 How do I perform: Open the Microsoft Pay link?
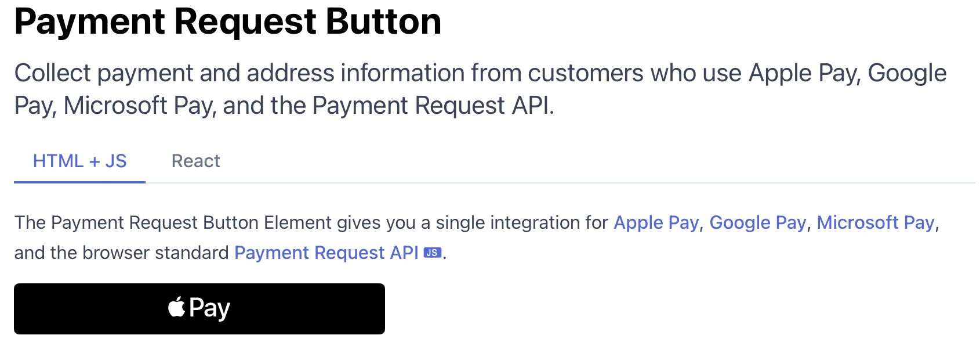coord(875,222)
